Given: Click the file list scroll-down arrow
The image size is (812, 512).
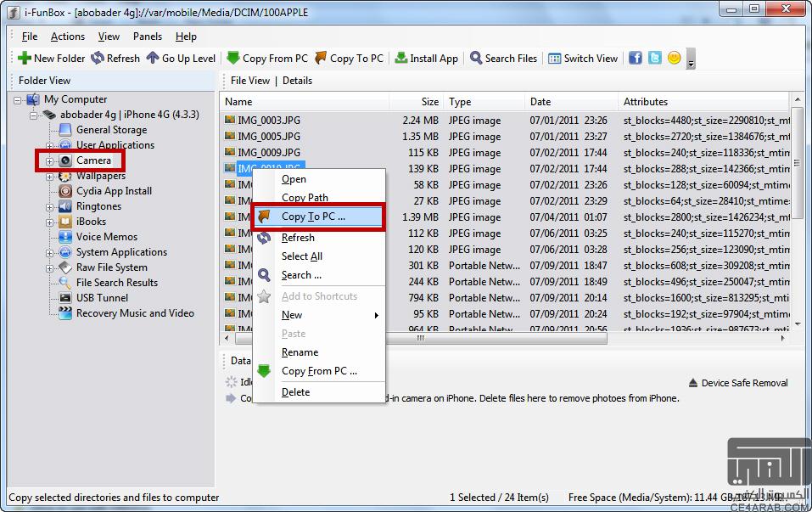Looking at the screenshot, I should 797,324.
